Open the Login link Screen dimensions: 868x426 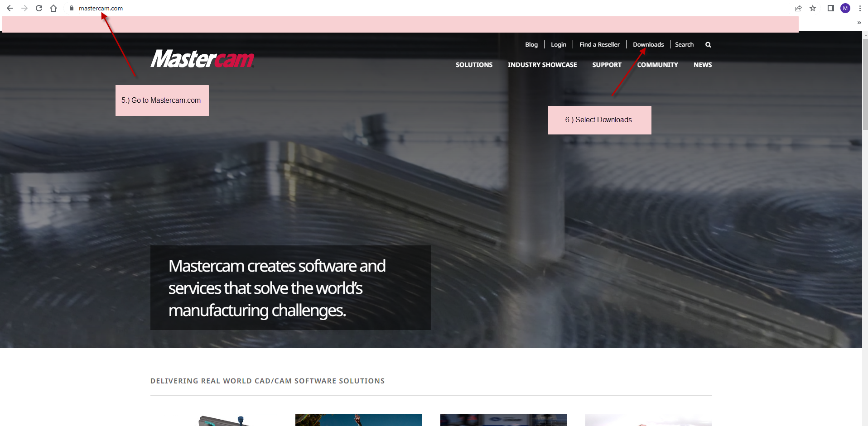559,44
